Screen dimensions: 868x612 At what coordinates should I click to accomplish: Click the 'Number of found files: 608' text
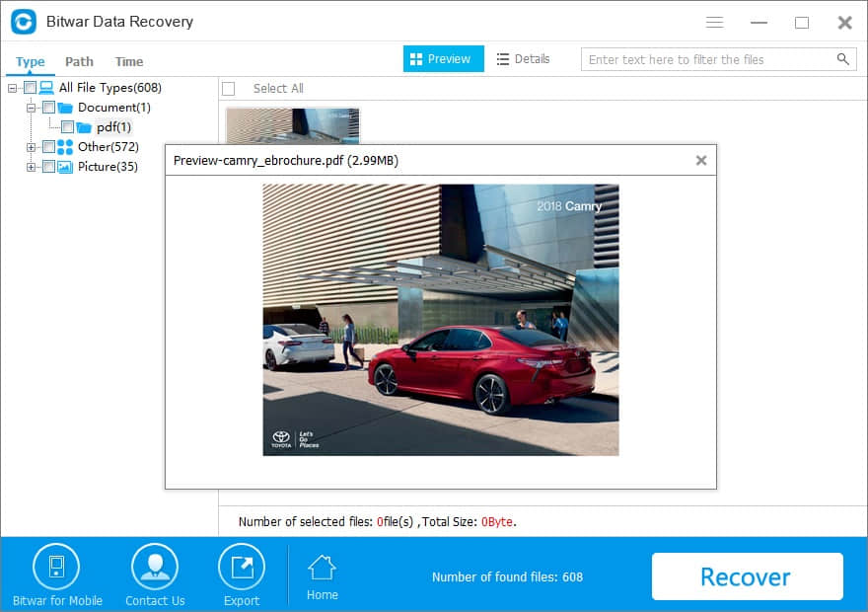coord(507,577)
